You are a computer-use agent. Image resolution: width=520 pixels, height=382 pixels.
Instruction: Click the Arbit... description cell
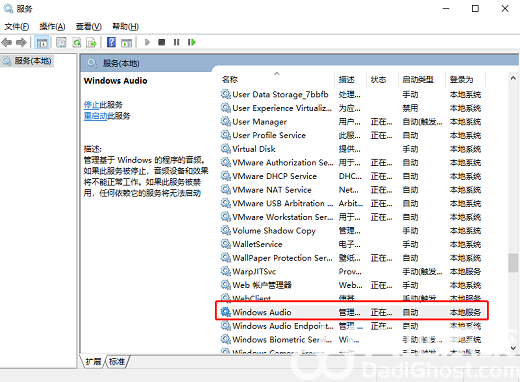click(x=351, y=204)
